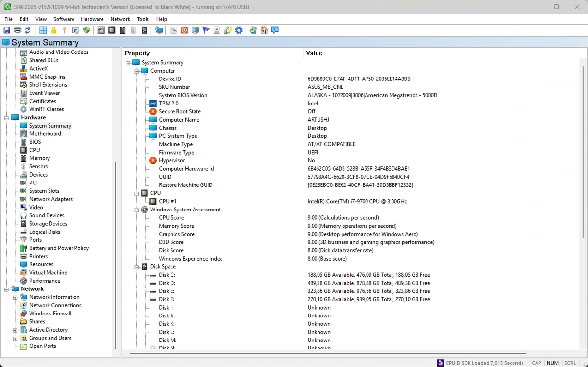Select the CPU #1 row
The height and width of the screenshot is (367, 588).
(168, 202)
